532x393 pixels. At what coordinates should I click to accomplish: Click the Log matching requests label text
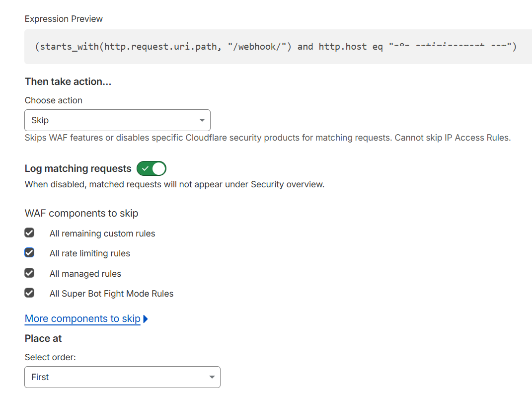point(78,168)
